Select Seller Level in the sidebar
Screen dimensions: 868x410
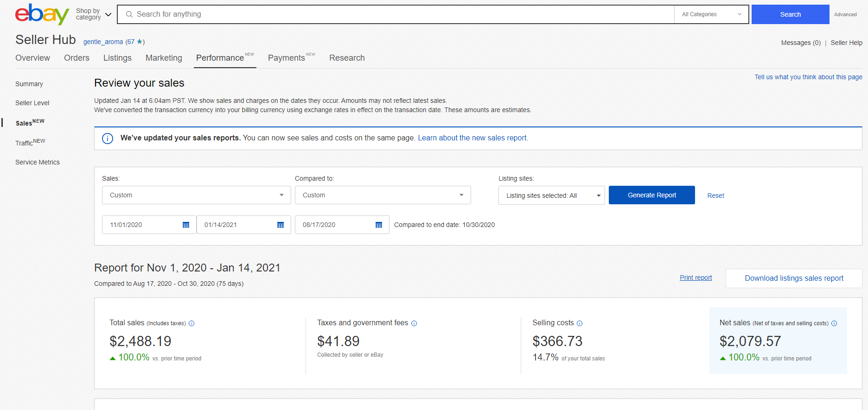tap(32, 103)
